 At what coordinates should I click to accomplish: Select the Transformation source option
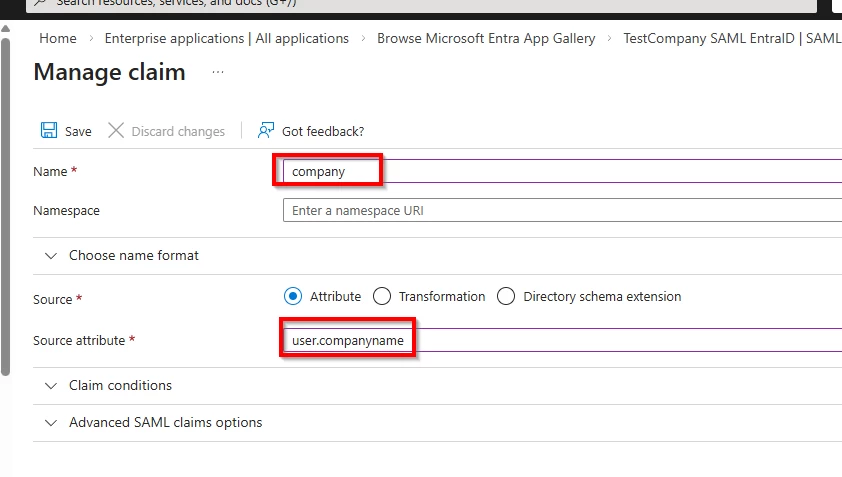click(382, 296)
